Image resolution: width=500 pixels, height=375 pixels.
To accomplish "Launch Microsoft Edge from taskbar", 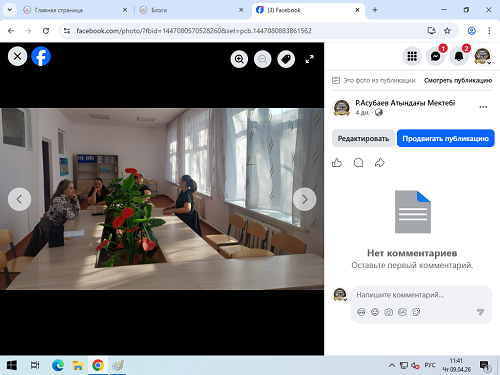I will click(x=58, y=365).
